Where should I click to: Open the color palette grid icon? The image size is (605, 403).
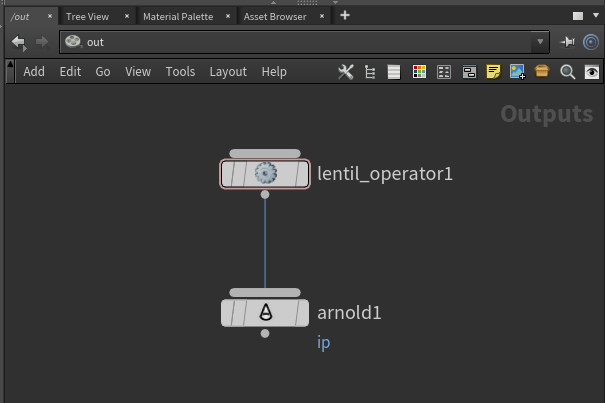419,72
